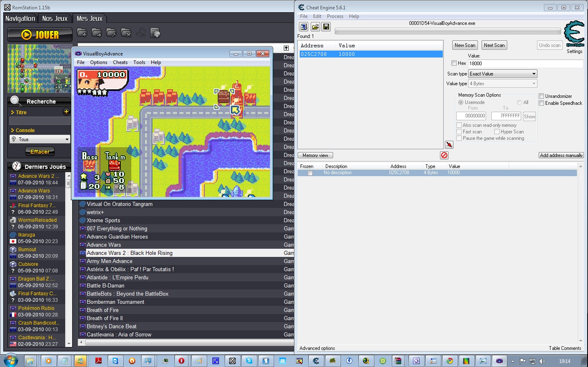
Task: Click the up arrow icon above the RomStation game list
Action: coord(286,48)
